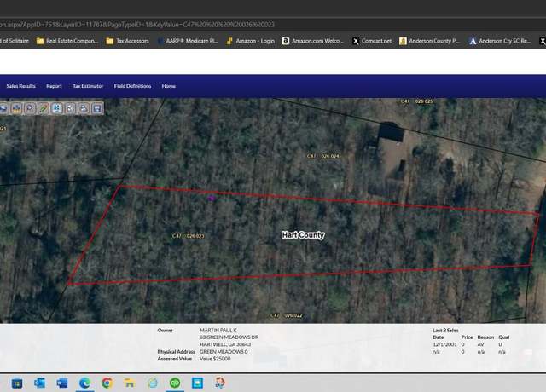Switch to Microsoft Edge in the taskbar
Screen dimensions: 546x392
click(85, 383)
